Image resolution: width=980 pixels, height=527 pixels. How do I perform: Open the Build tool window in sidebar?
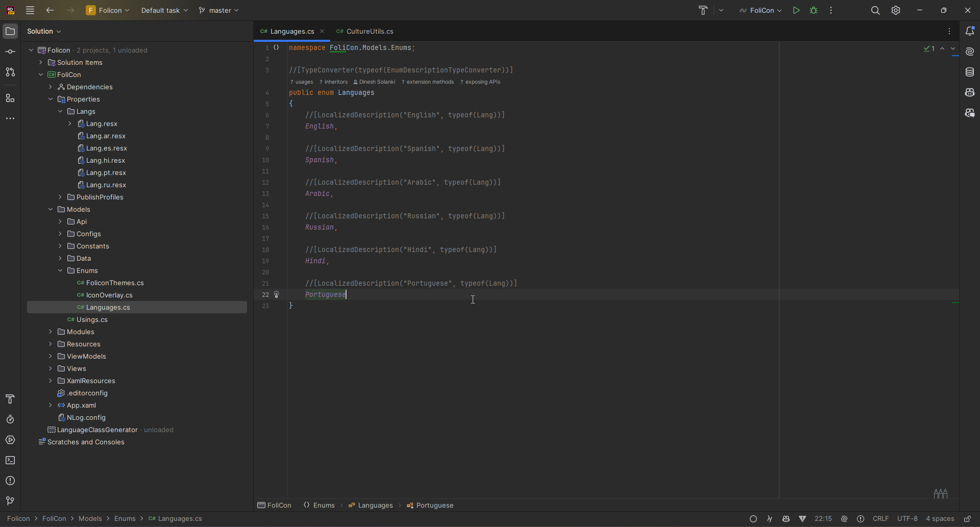(10, 399)
